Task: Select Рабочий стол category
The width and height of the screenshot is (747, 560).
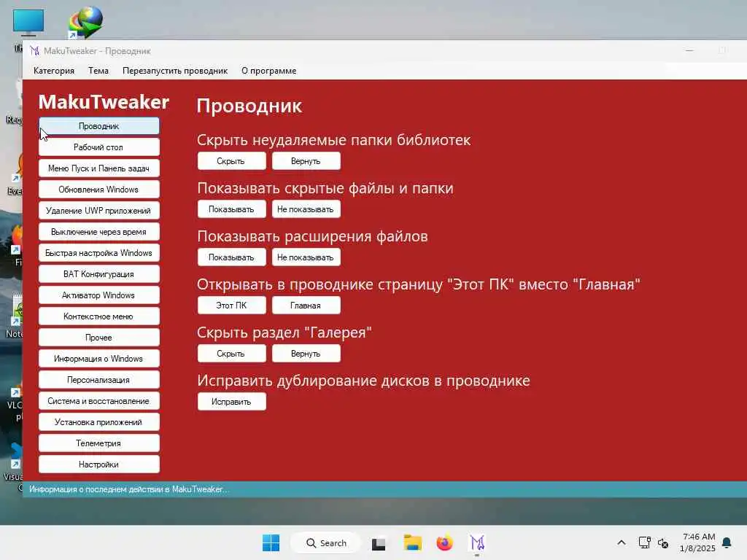Action: coord(99,147)
